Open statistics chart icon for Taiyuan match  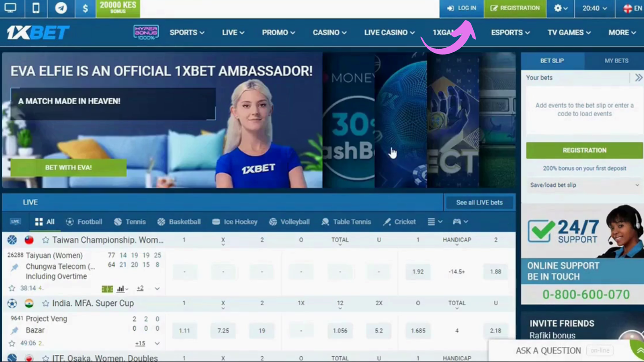(x=122, y=289)
